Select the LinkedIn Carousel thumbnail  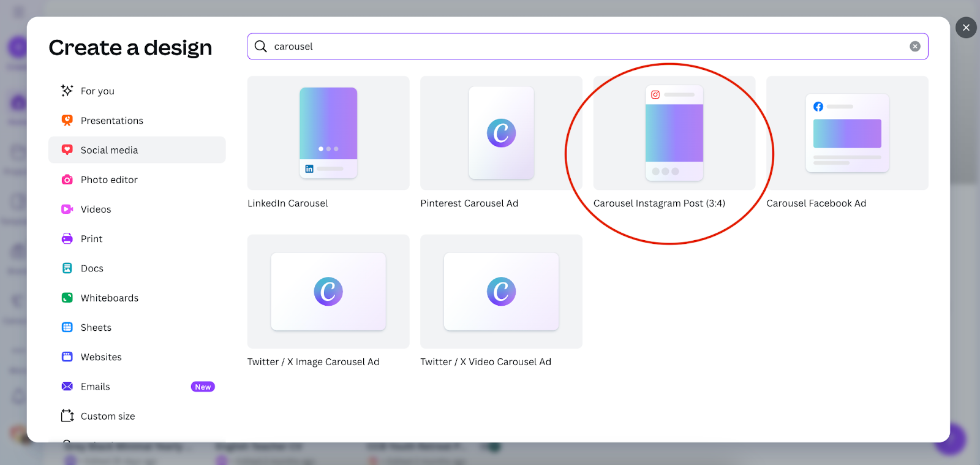(328, 133)
